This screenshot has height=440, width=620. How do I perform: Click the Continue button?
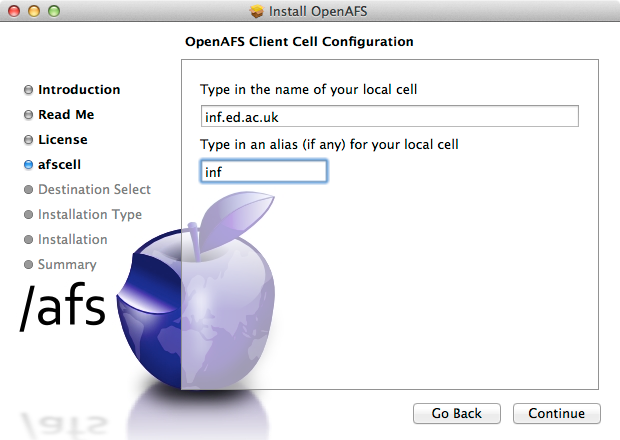pos(557,414)
